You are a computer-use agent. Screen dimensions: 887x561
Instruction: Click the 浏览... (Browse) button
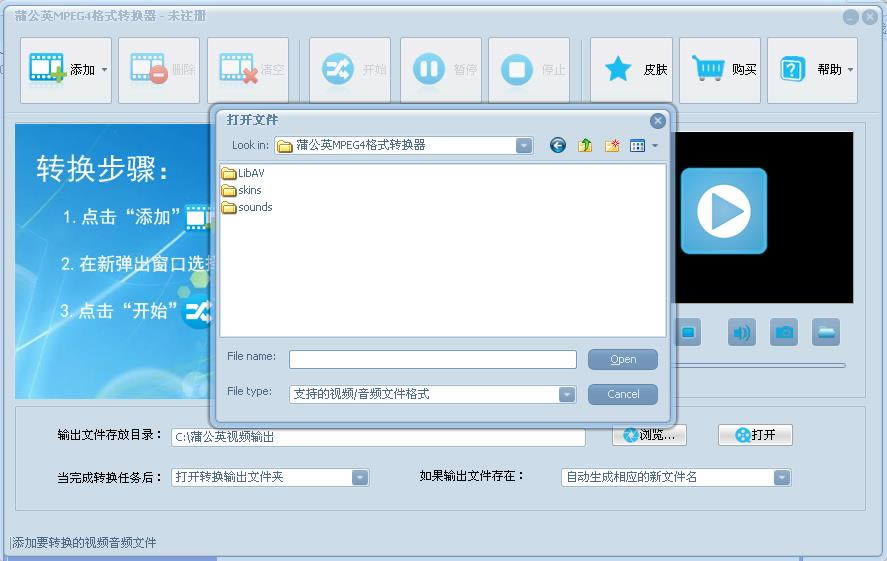coord(649,435)
